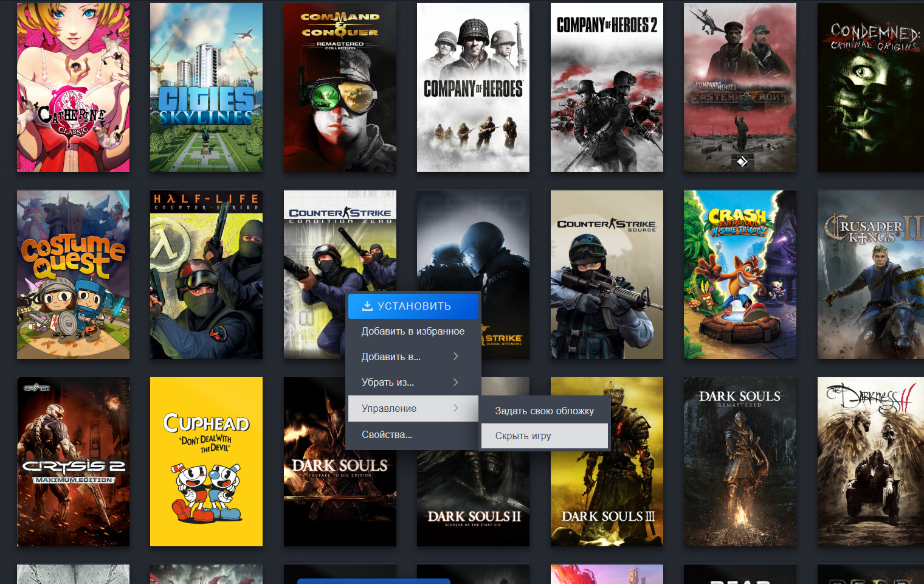Open Command & Conquer Remastered cover
Viewport: 924px width, 584px height.
tap(340, 88)
